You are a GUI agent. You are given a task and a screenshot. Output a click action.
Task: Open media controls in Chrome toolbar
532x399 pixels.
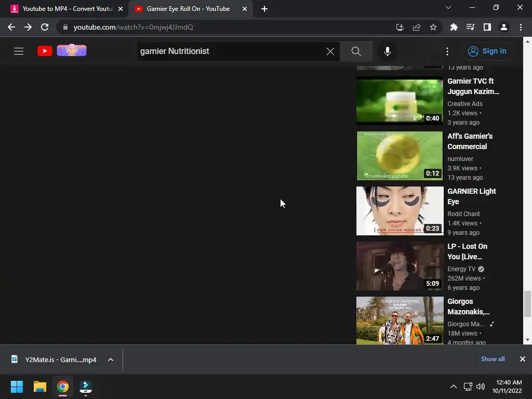coord(470,27)
